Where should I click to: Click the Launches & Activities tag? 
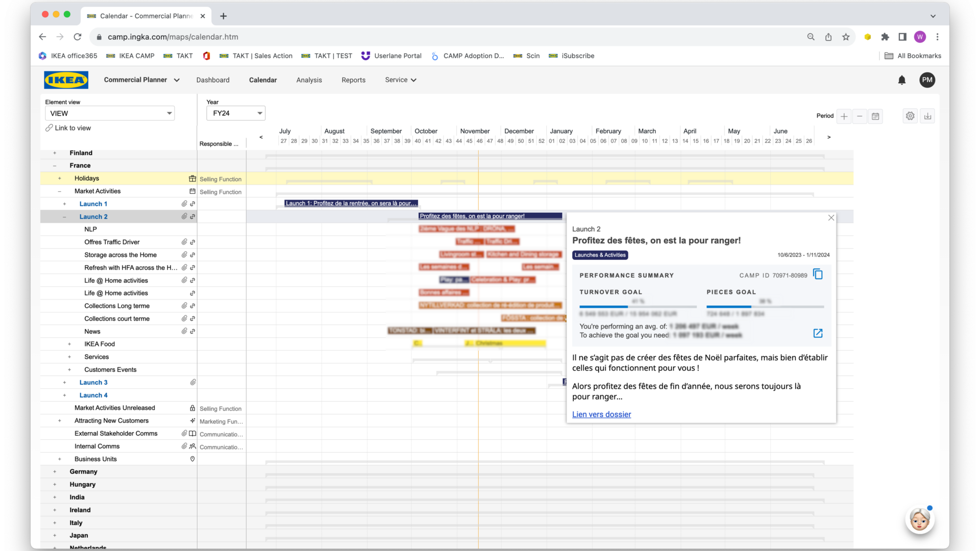pos(600,255)
